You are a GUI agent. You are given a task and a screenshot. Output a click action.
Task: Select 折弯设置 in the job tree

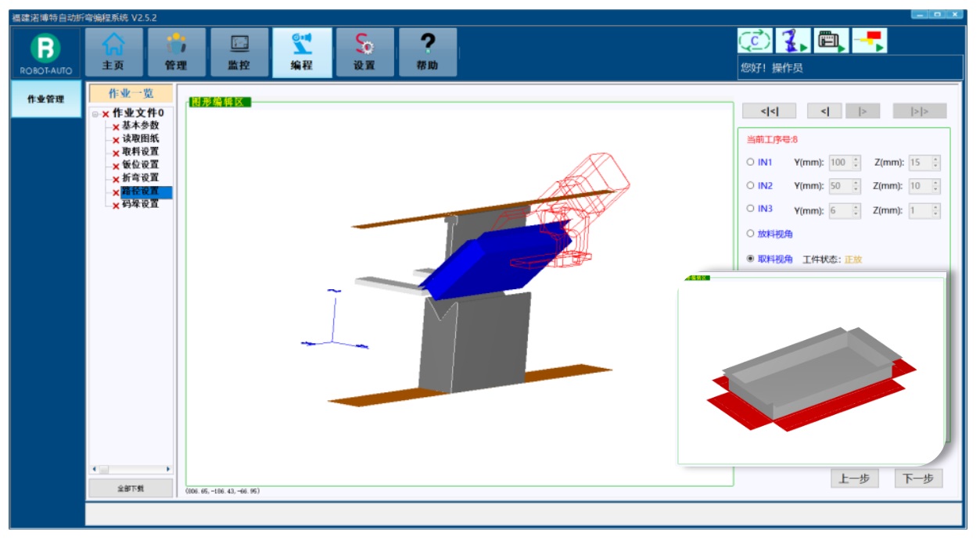pyautogui.click(x=140, y=178)
